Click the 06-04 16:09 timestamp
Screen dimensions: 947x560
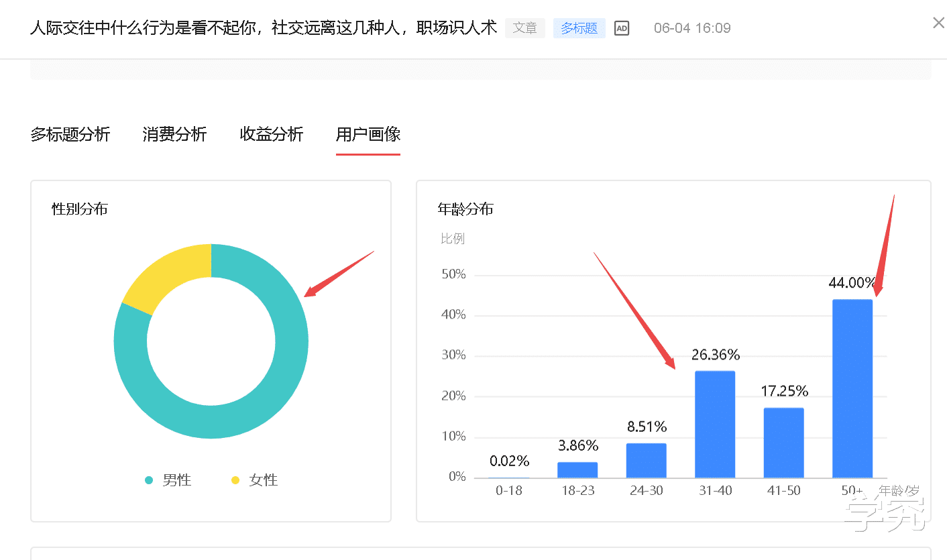tap(692, 28)
